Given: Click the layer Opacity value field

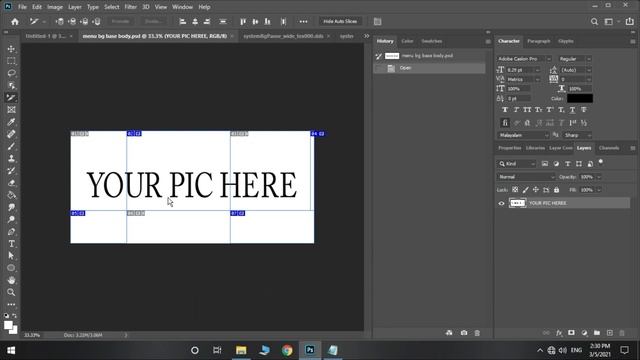Looking at the screenshot, I should (x=587, y=177).
